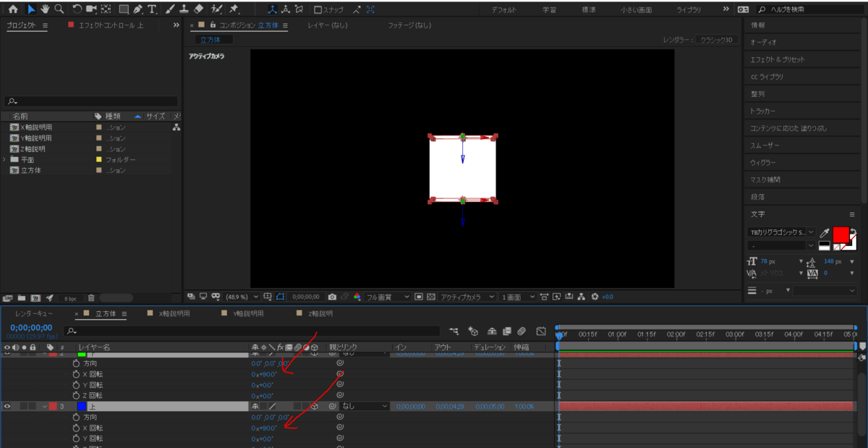Screen dimensions: 868x448
Task: Select the Rotation tool
Action: tap(77, 9)
